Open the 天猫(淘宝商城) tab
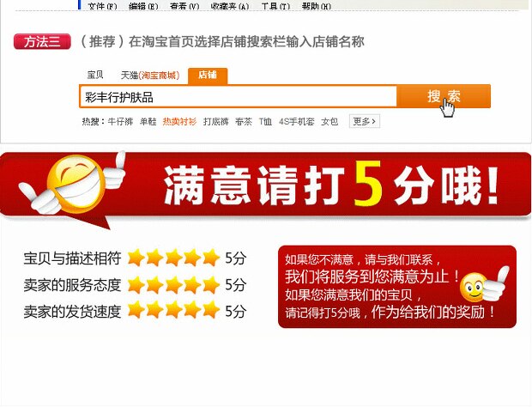 pos(150,75)
